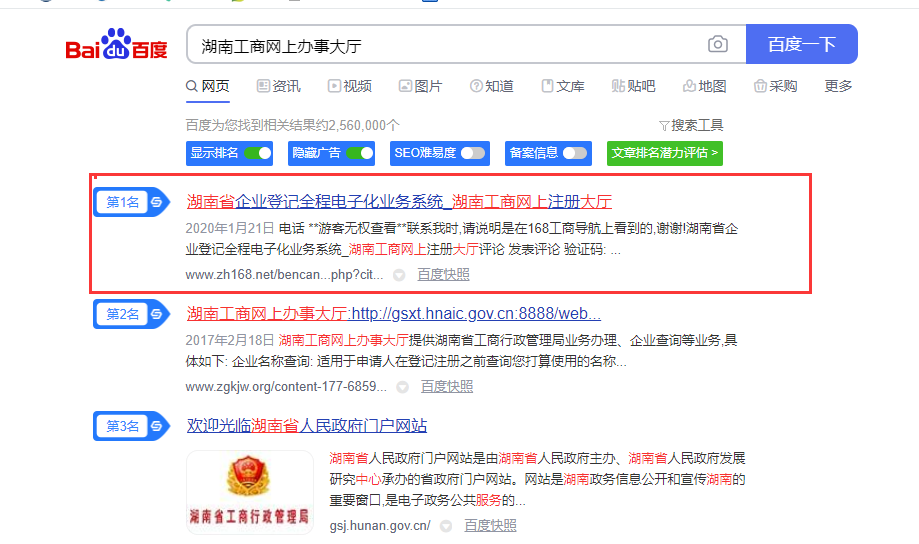
Task: Toggle the 显示排名 switch off
Action: [x=257, y=153]
